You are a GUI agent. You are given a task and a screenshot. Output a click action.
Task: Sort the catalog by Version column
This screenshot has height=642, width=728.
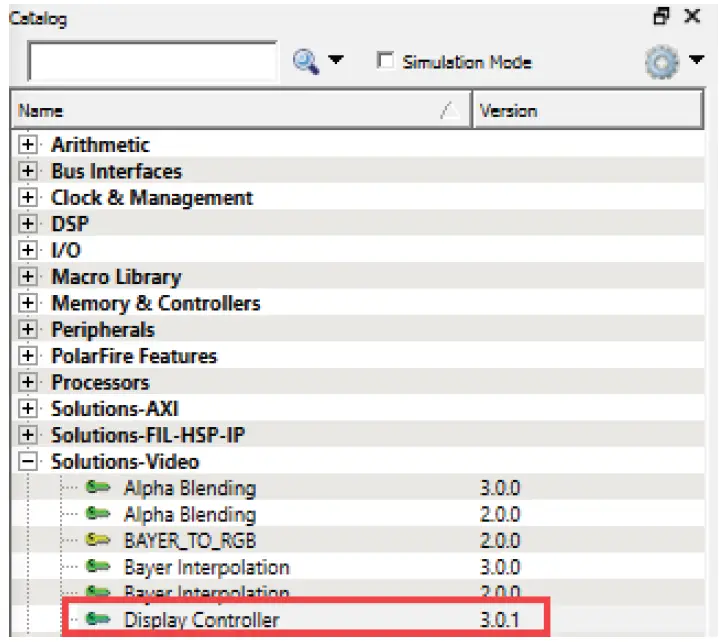(585, 111)
